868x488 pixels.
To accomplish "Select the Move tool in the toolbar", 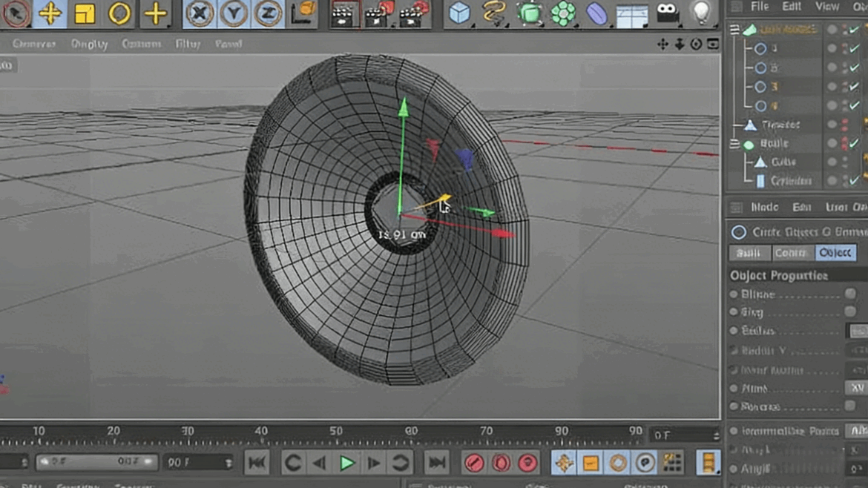I will (50, 13).
